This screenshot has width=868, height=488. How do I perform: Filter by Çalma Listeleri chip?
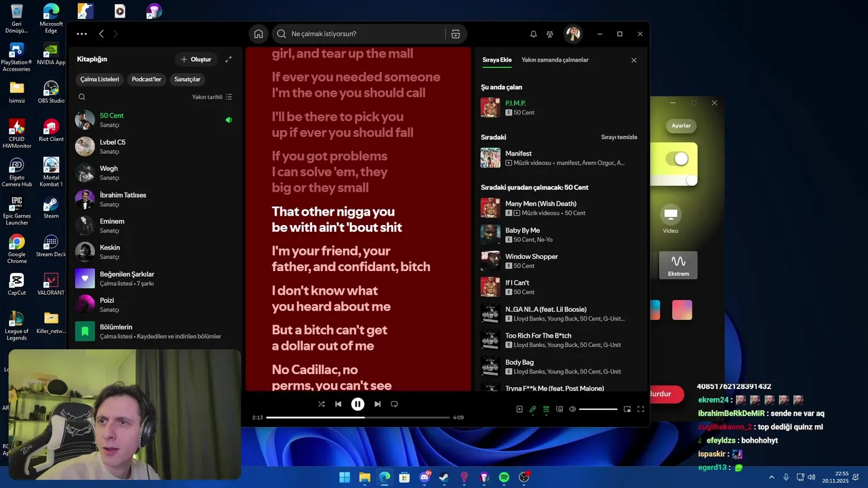point(100,79)
